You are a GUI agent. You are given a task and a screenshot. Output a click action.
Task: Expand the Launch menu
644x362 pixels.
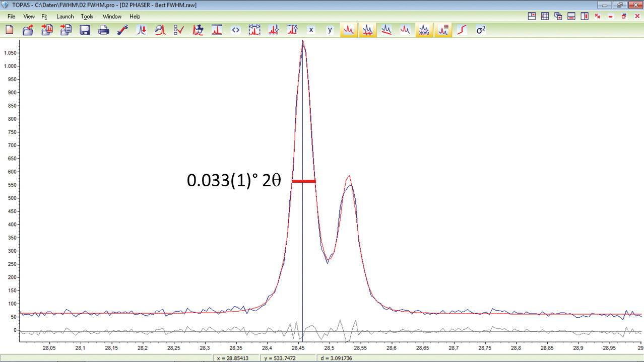click(65, 17)
